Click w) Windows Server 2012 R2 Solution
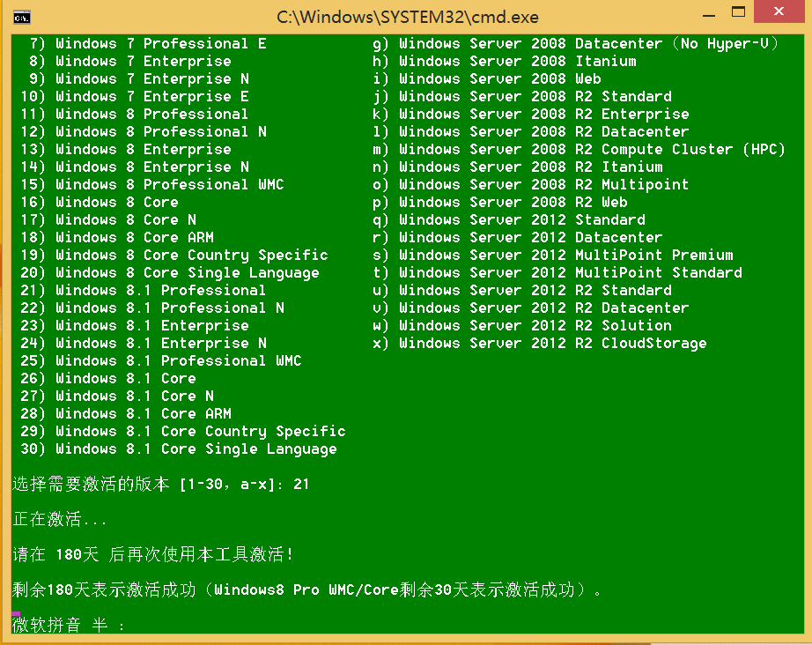Screen dimensions: 812x645 (522, 325)
